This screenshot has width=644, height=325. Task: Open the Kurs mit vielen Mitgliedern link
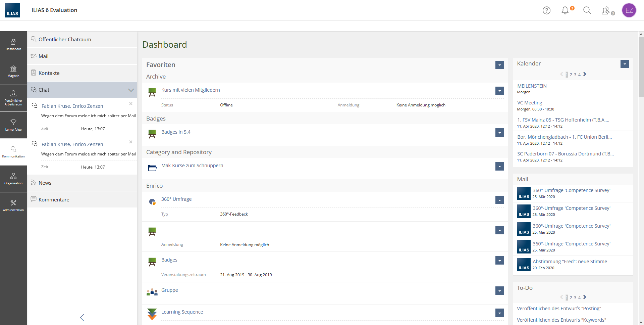point(191,90)
